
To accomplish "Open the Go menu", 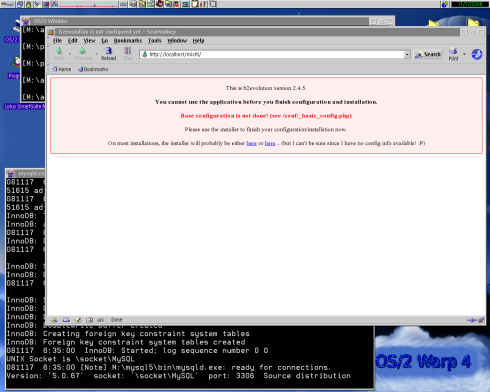I will click(x=105, y=41).
